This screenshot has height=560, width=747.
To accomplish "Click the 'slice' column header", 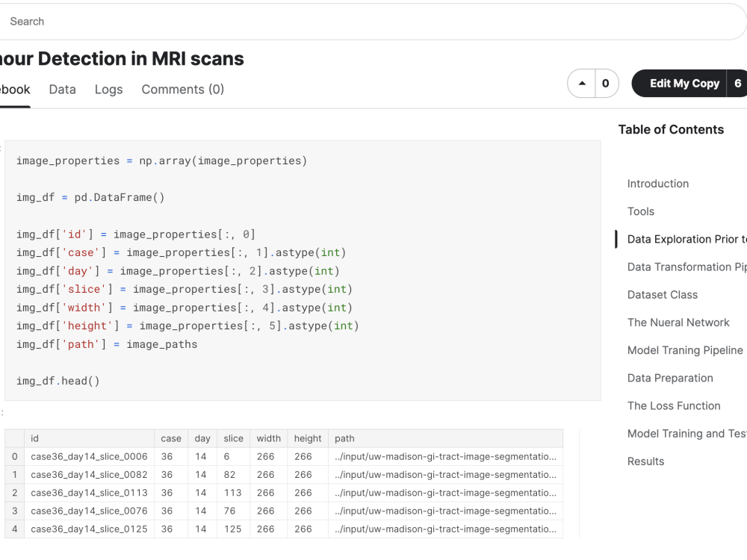I will tap(233, 438).
